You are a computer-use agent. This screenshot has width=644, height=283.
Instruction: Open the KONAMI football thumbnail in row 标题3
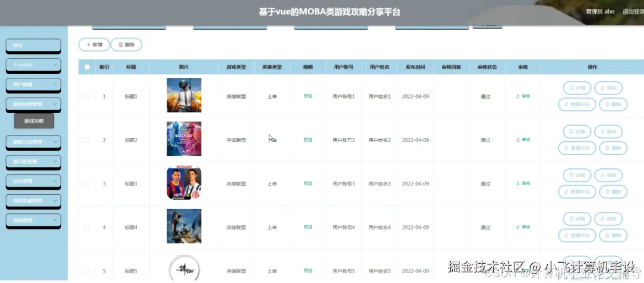coord(184,182)
